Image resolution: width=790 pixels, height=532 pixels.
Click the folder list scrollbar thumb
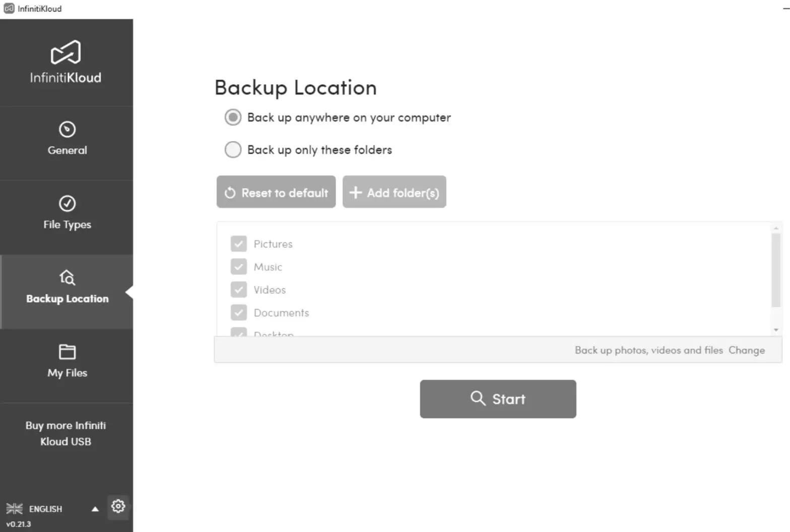coord(776,270)
